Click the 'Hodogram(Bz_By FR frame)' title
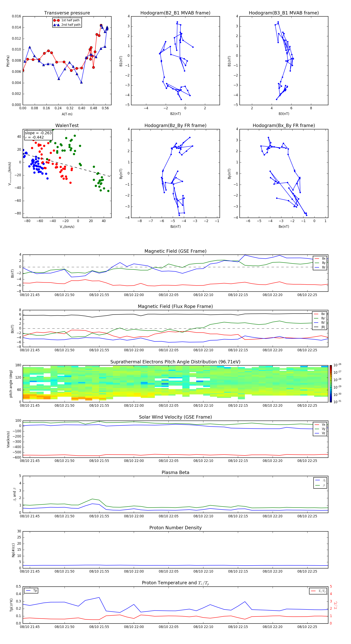 [x=175, y=125]
